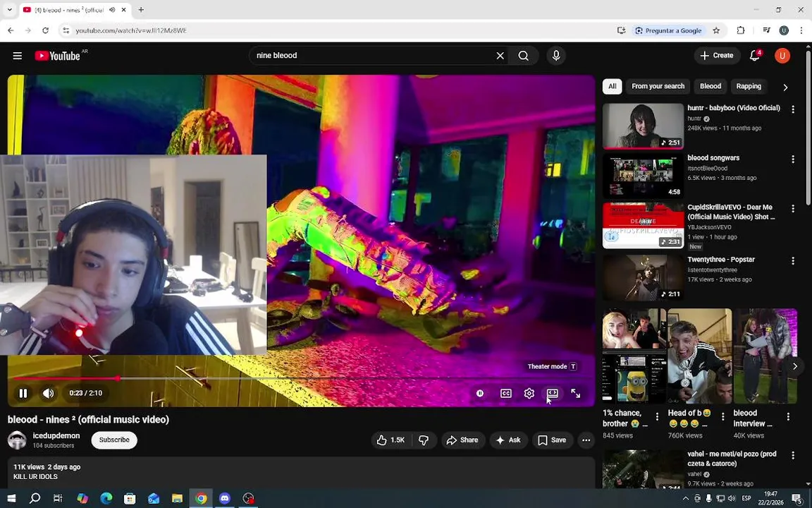Open 'Head of b' short thumbnail
This screenshot has width=812, height=508.
click(x=700, y=356)
